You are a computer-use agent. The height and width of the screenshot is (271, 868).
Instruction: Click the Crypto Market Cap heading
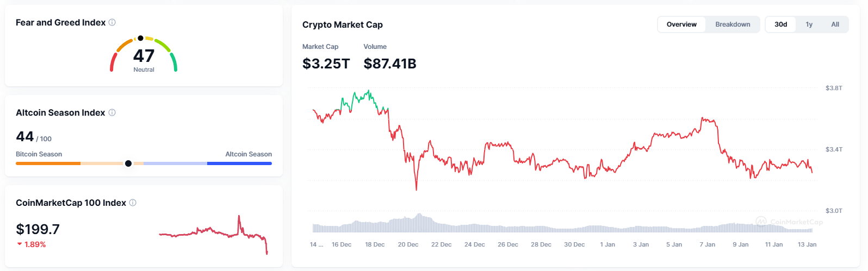pos(343,24)
